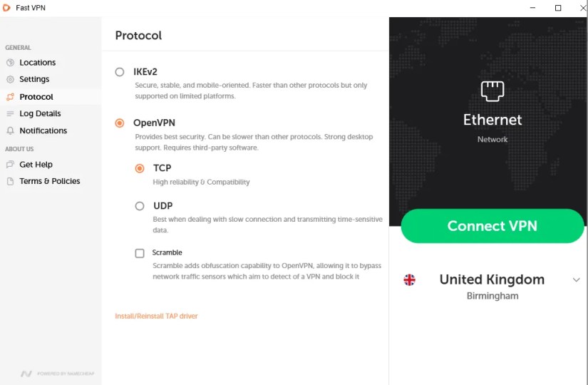The image size is (588, 385).
Task: Click the gear icon beside Settings
Action: pos(11,79)
